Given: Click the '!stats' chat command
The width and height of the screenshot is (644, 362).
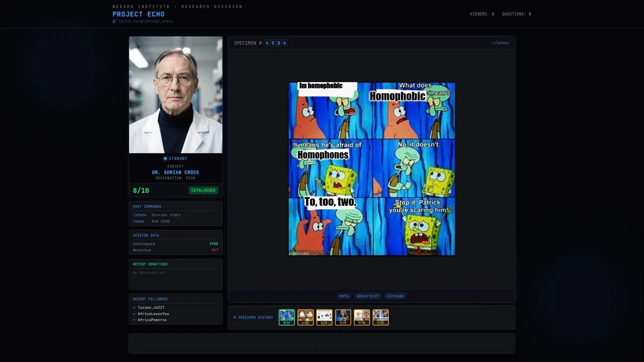Looking at the screenshot, I should coord(139,215).
